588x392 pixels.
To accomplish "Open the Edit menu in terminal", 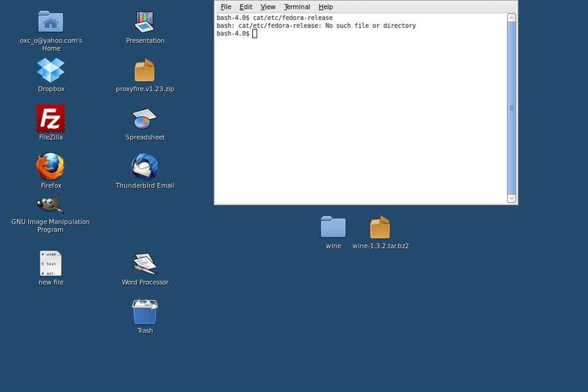I will pyautogui.click(x=245, y=7).
